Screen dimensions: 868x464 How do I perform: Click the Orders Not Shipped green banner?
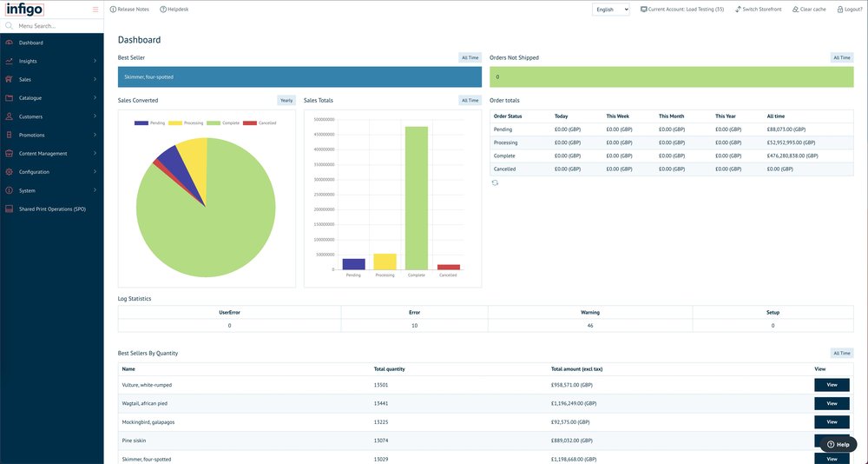(x=672, y=77)
